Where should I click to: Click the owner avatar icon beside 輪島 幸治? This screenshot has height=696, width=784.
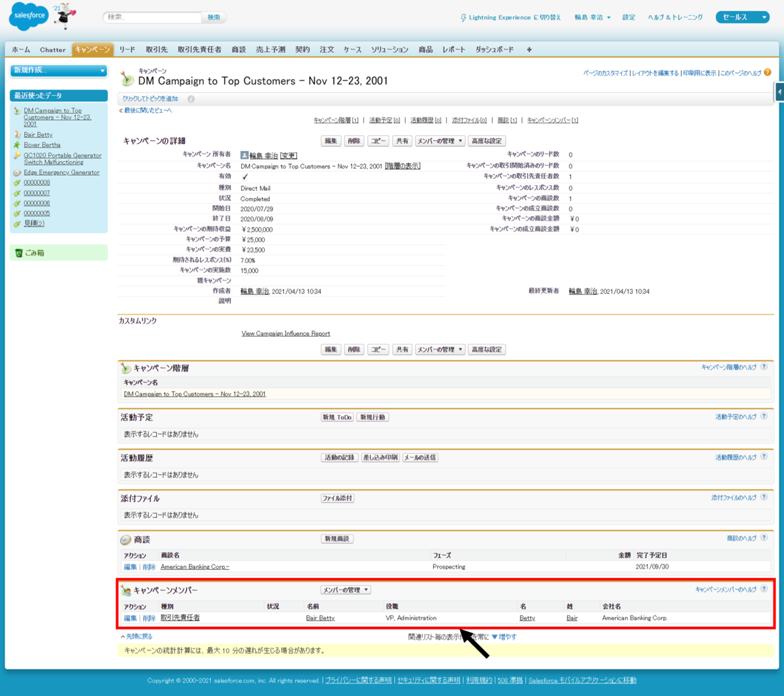[244, 155]
